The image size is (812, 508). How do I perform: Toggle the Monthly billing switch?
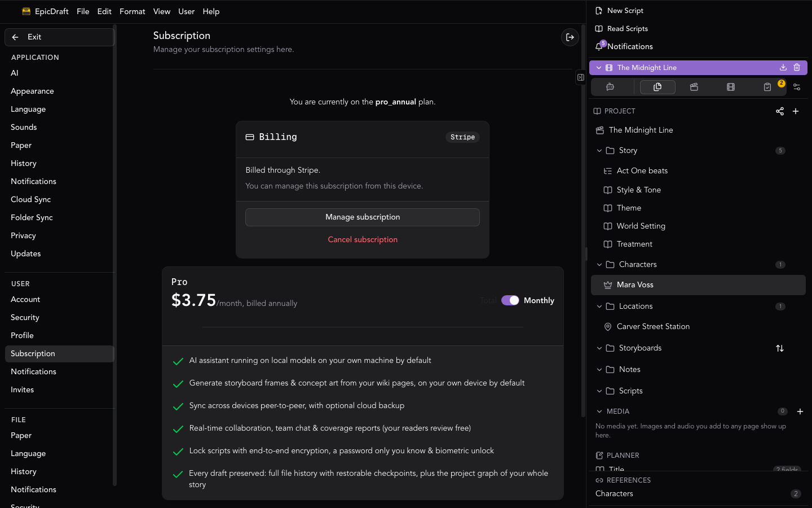coord(510,300)
